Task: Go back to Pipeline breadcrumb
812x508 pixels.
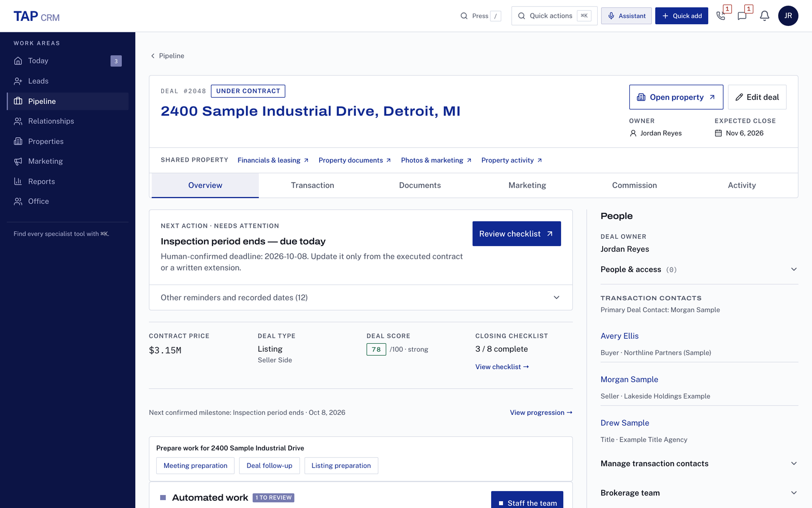Action: click(167, 56)
